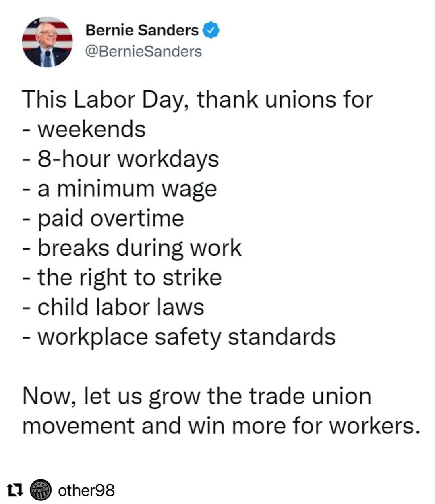Click Bernie Sanders' profile picture

pyautogui.click(x=47, y=42)
